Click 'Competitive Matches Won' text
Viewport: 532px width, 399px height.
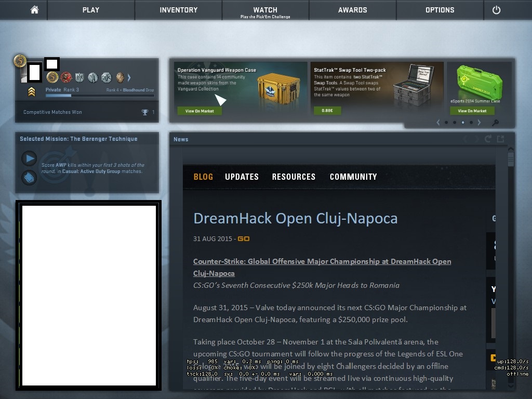(52, 112)
